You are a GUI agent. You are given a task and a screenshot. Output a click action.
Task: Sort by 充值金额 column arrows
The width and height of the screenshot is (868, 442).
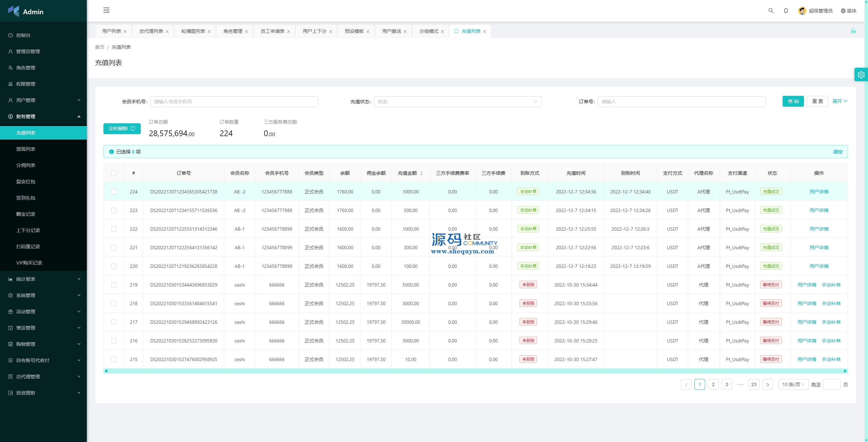pyautogui.click(x=421, y=173)
